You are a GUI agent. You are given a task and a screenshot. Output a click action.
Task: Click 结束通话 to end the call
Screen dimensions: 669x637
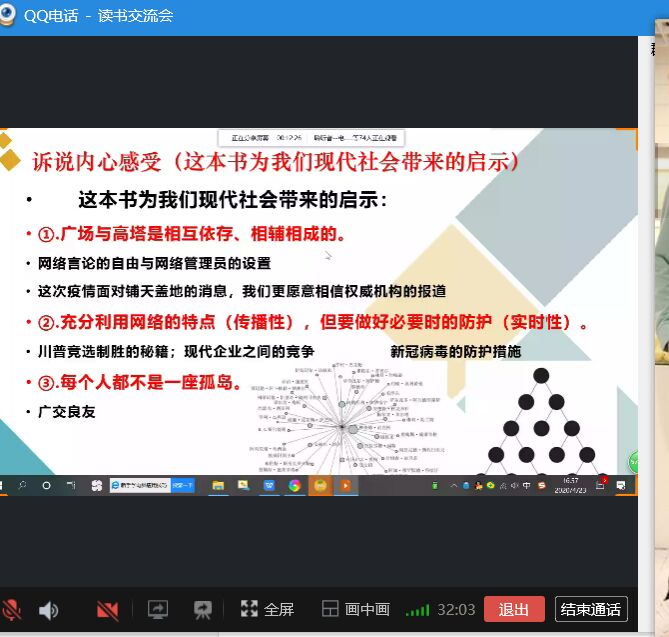(x=591, y=609)
